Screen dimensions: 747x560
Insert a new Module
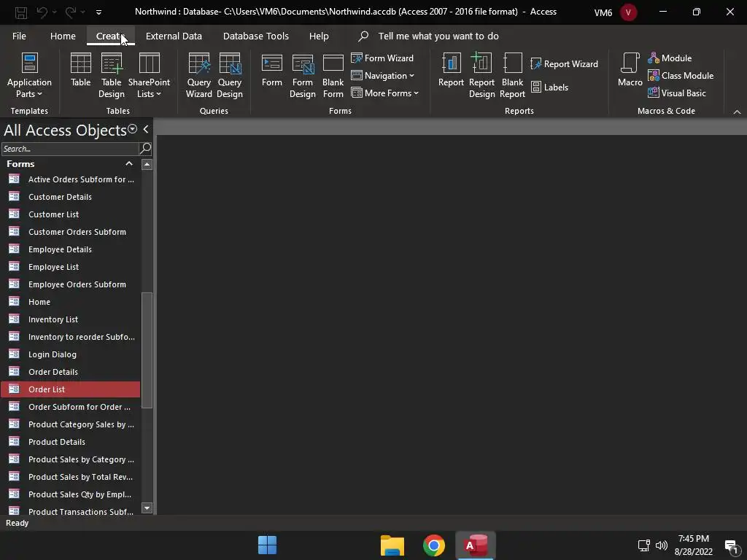(x=670, y=58)
